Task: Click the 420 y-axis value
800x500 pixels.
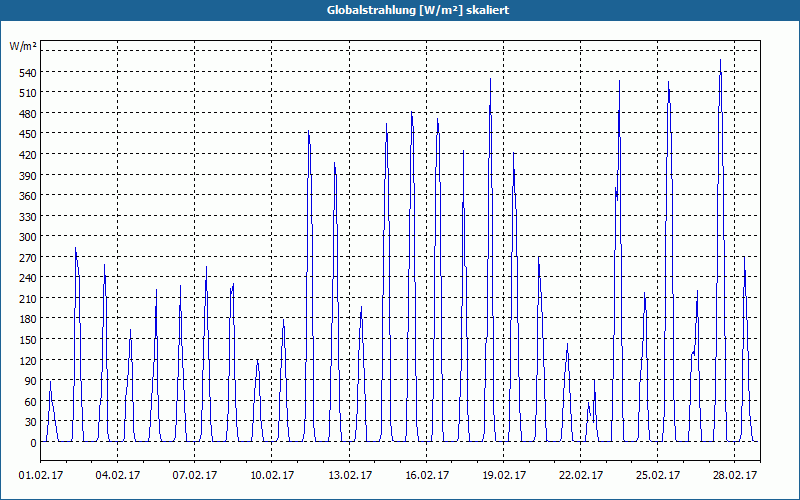Action: pyautogui.click(x=28, y=155)
